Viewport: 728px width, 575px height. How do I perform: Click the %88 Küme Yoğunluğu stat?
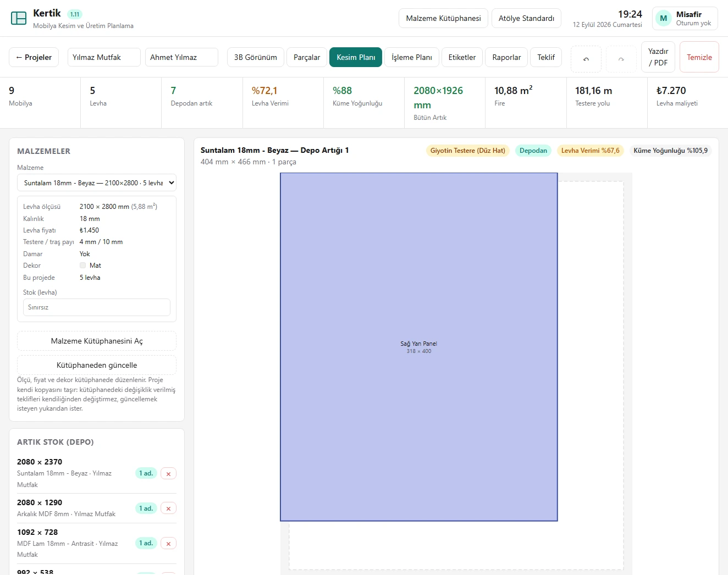[364, 103]
